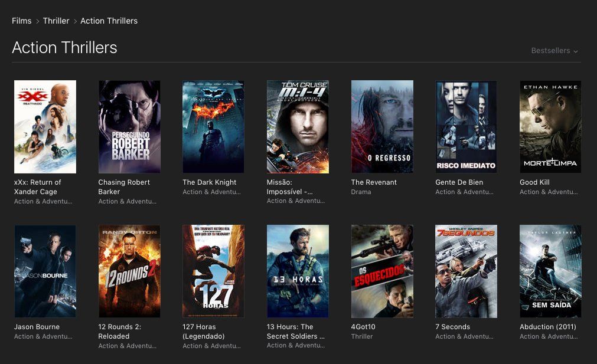The width and height of the screenshot is (597, 364).
Task: Open the 127 Horas poster
Action: [x=213, y=271]
